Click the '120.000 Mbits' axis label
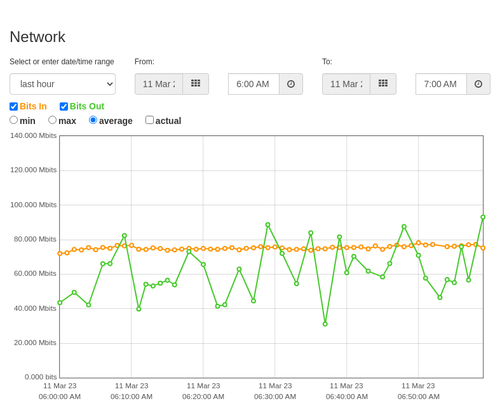 [33, 170]
